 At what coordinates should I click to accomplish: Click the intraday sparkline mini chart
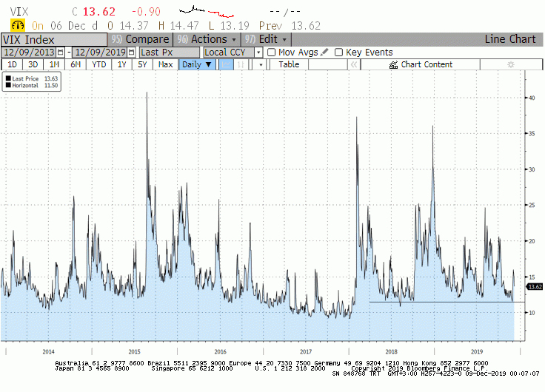tap(207, 11)
